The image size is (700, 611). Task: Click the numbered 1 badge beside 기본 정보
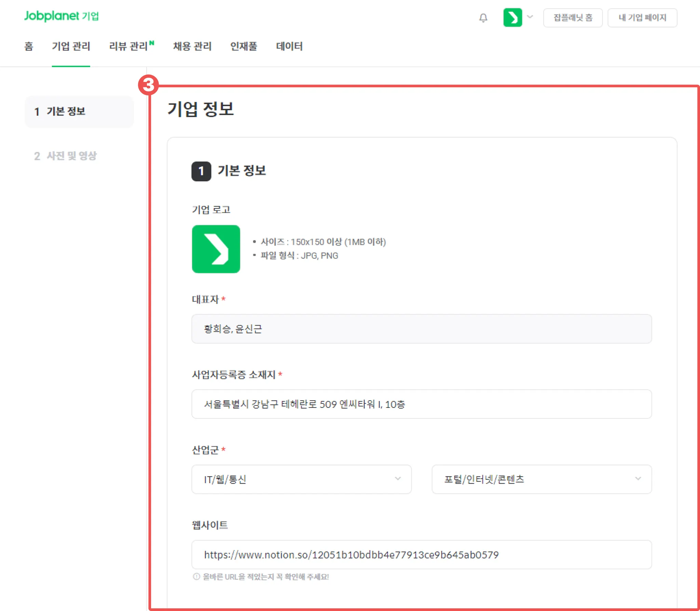click(x=201, y=171)
